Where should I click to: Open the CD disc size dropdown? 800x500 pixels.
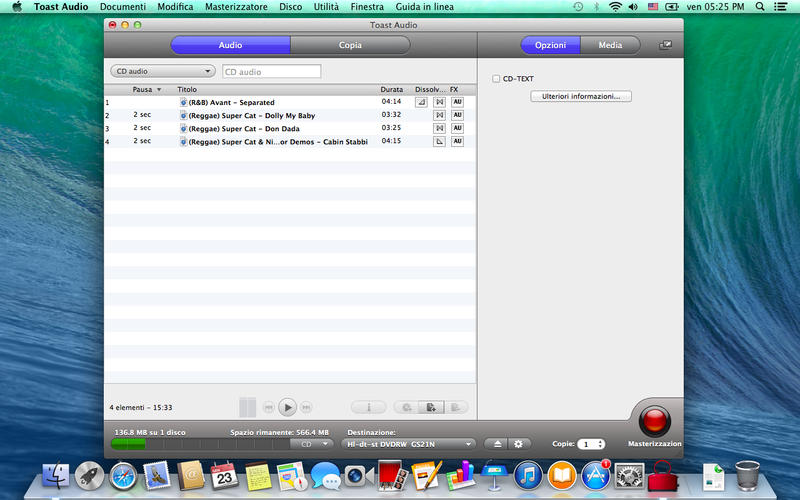pyautogui.click(x=312, y=444)
